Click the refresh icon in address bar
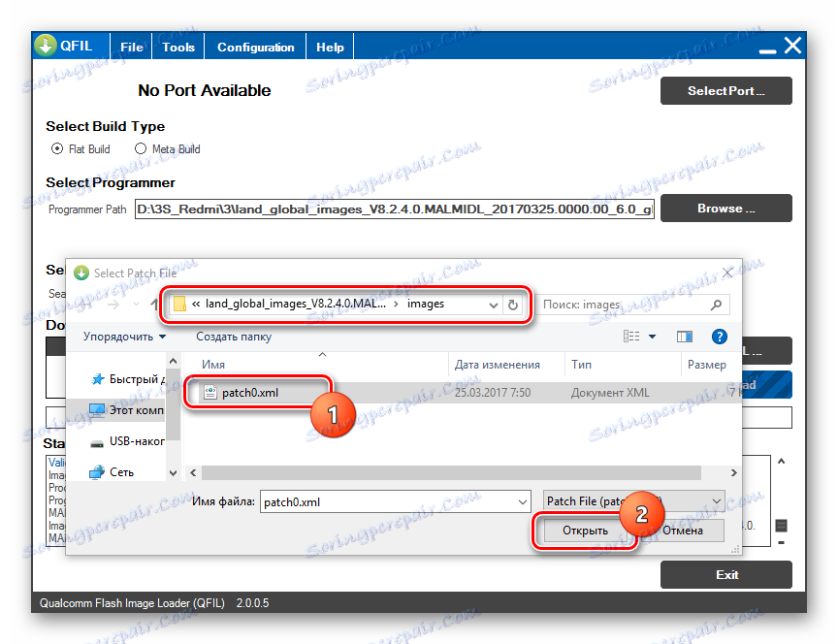 (512, 305)
